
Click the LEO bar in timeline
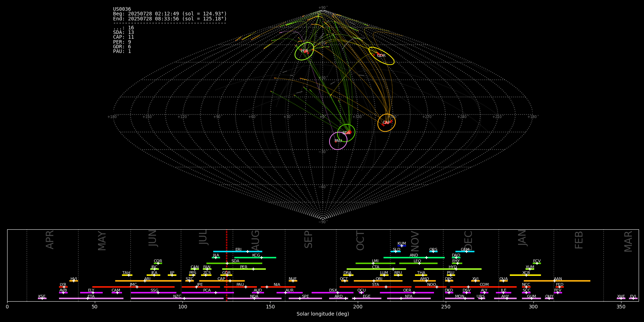coord(418,263)
